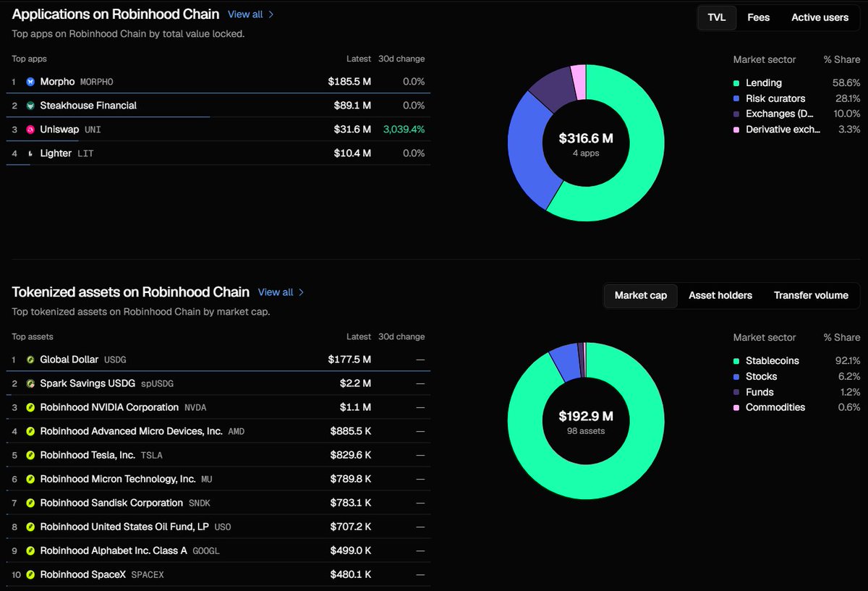The width and height of the screenshot is (868, 591).
Task: Click the Robinhood Alphabet Class A icon
Action: (x=30, y=550)
